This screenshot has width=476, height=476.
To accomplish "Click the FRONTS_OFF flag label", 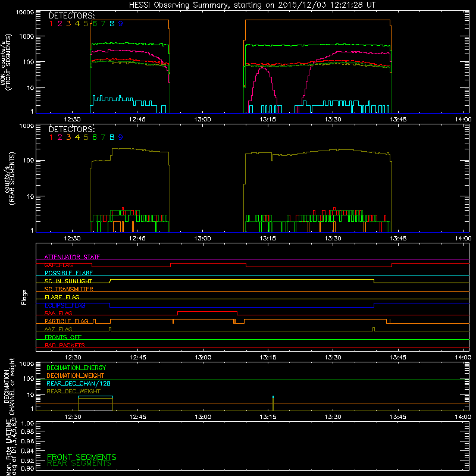I will pos(63,337).
